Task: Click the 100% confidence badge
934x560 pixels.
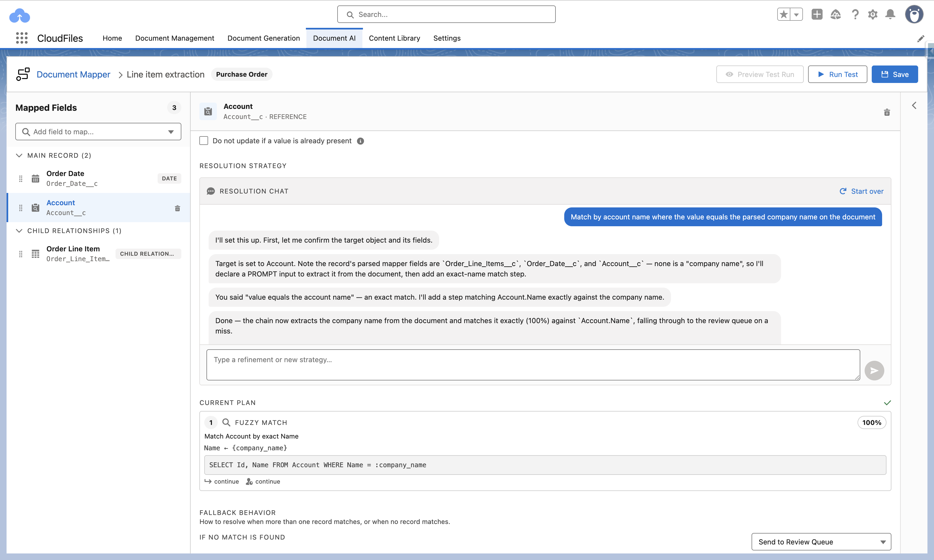Action: click(872, 423)
